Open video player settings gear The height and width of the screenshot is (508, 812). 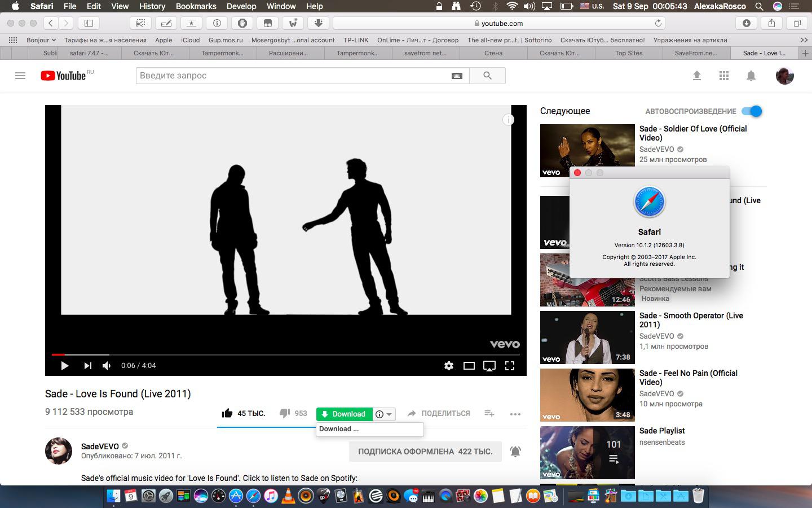tap(449, 366)
